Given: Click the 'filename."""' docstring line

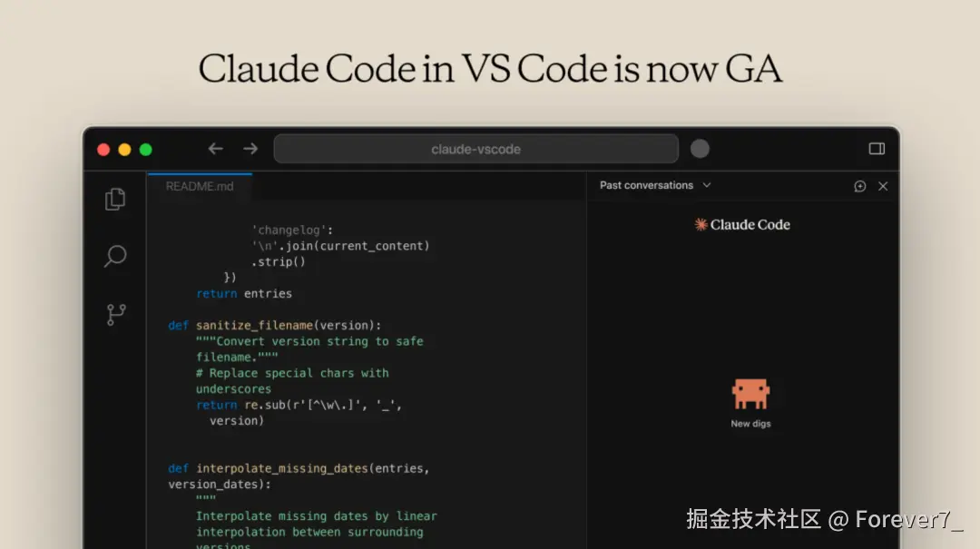Looking at the screenshot, I should coord(237,357).
